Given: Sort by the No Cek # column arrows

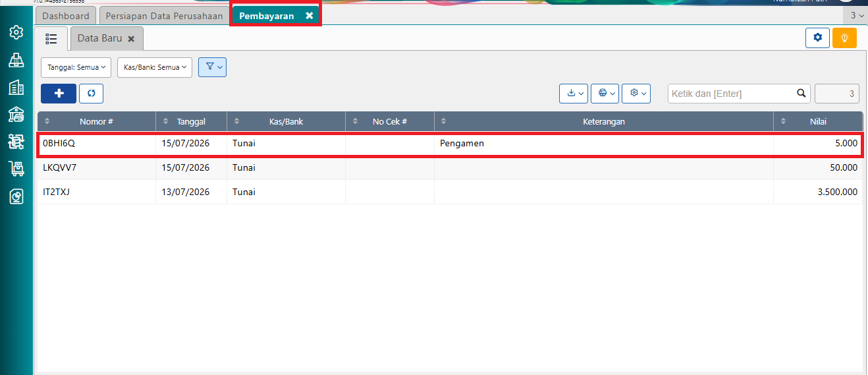Looking at the screenshot, I should pyautogui.click(x=355, y=121).
